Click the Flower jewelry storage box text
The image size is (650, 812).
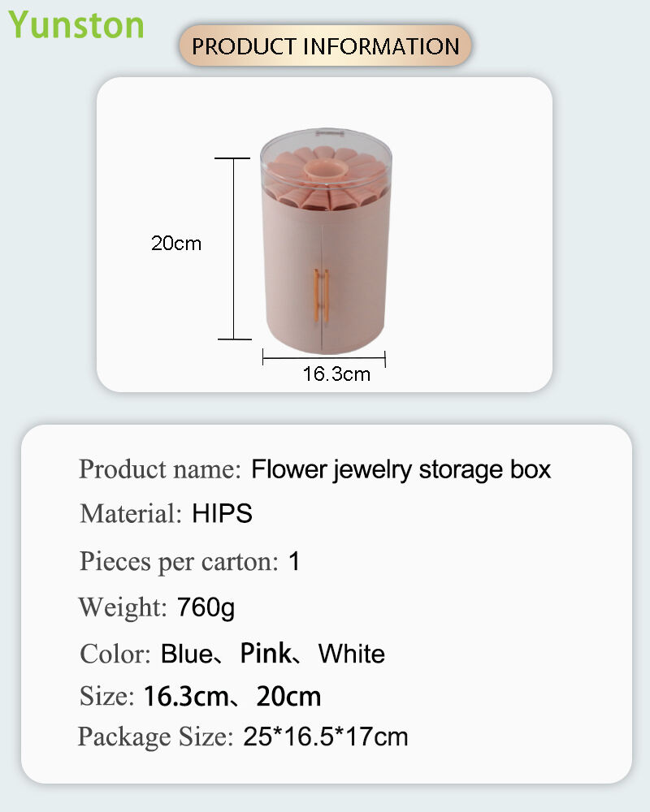click(401, 469)
